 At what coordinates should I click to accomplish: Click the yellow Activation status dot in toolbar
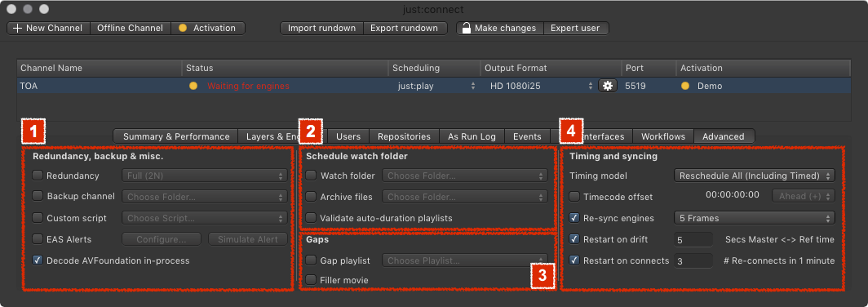tap(182, 28)
